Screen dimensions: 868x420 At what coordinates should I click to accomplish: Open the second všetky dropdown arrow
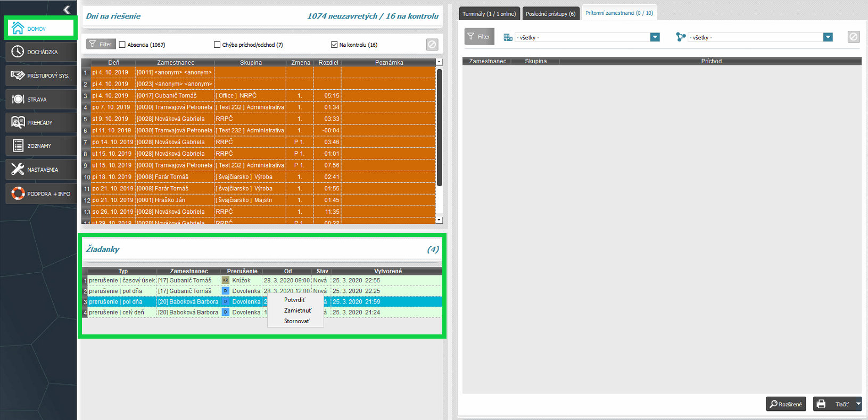click(828, 37)
